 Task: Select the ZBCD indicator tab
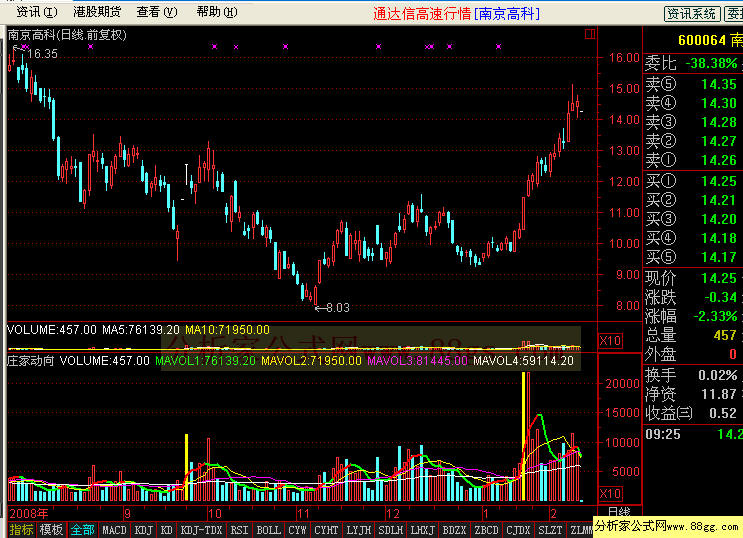pos(487,530)
